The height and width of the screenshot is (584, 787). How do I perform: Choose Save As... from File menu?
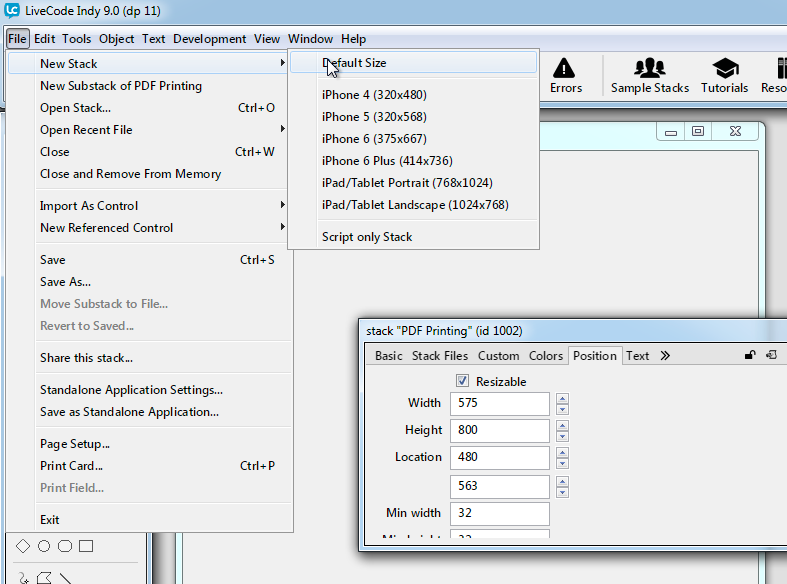click(149, 282)
